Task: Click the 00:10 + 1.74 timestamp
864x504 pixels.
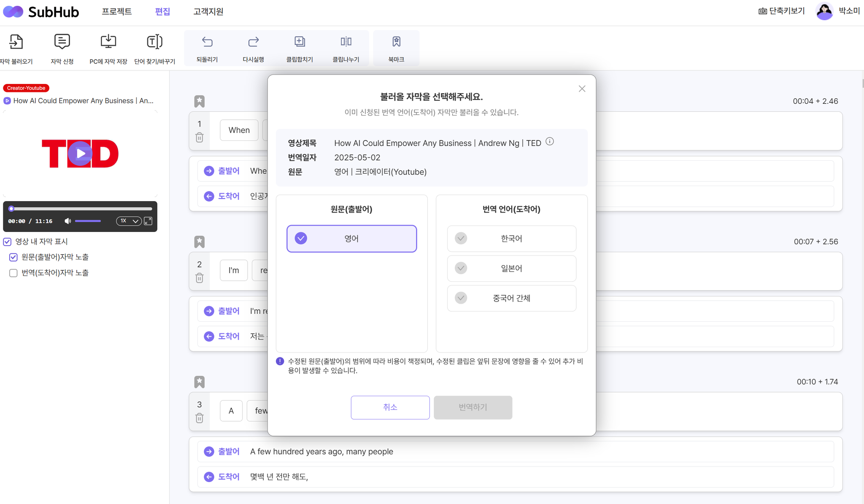Action: coord(817,382)
